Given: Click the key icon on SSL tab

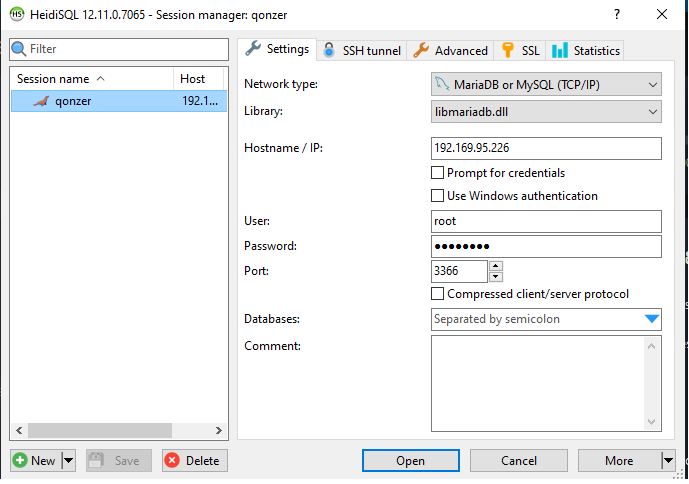Looking at the screenshot, I should tap(509, 50).
